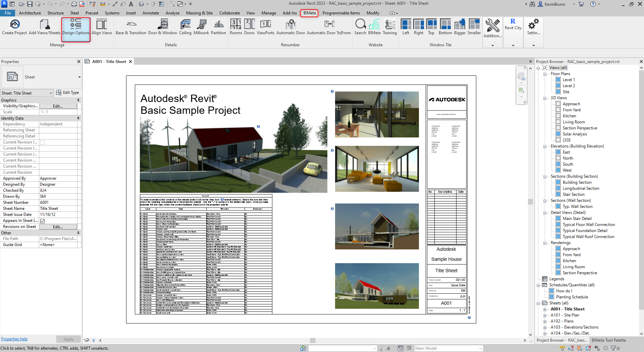Open the Create Project tool

(x=14, y=27)
